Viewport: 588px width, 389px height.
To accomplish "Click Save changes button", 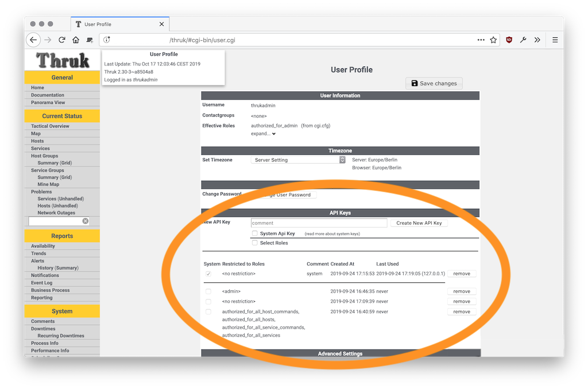I will (x=434, y=83).
